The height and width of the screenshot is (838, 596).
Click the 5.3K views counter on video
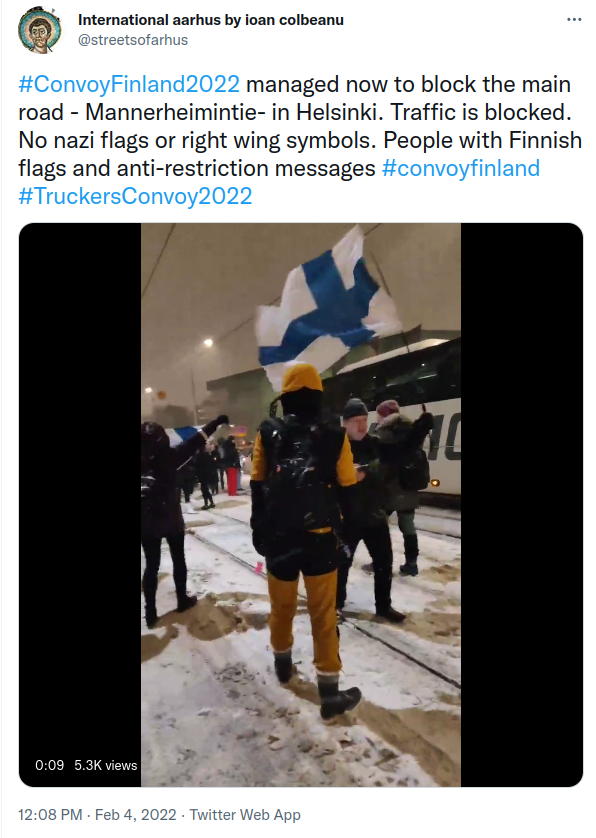pos(105,765)
